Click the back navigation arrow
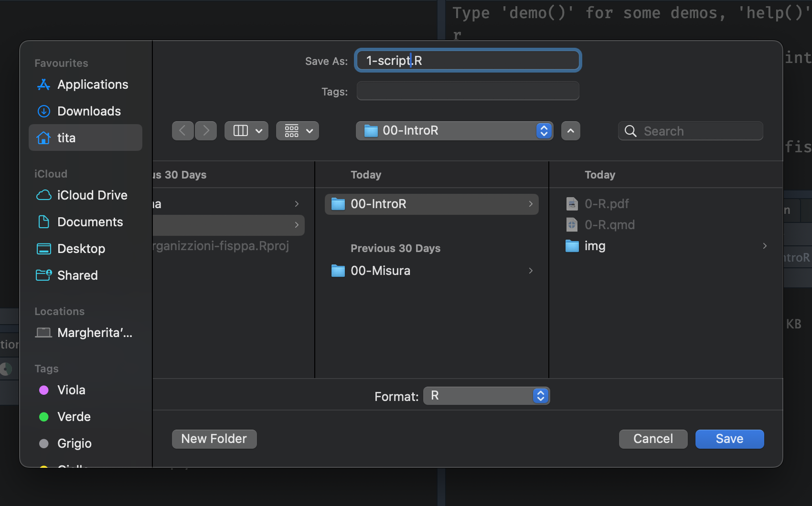 (182, 131)
